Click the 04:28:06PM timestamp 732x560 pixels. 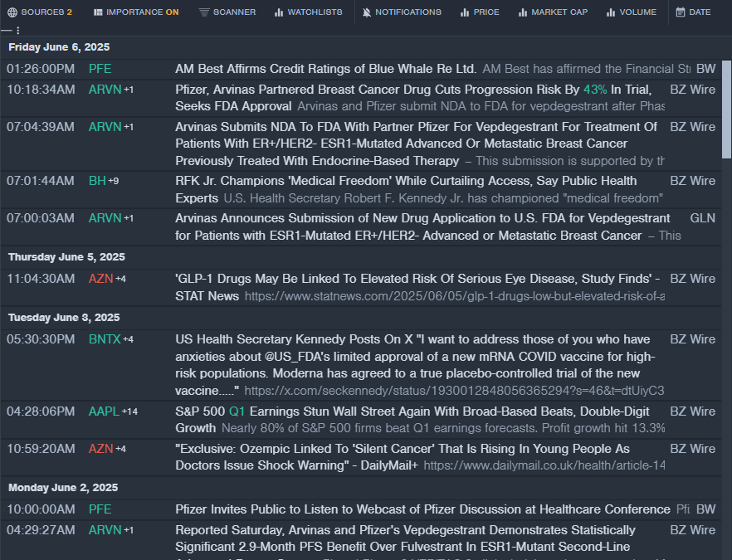point(41,411)
